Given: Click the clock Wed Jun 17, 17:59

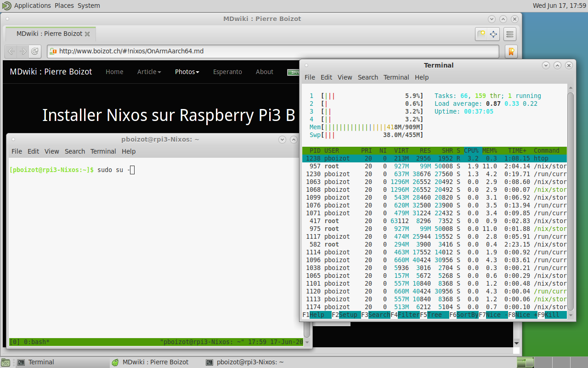Looking at the screenshot, I should tap(559, 6).
